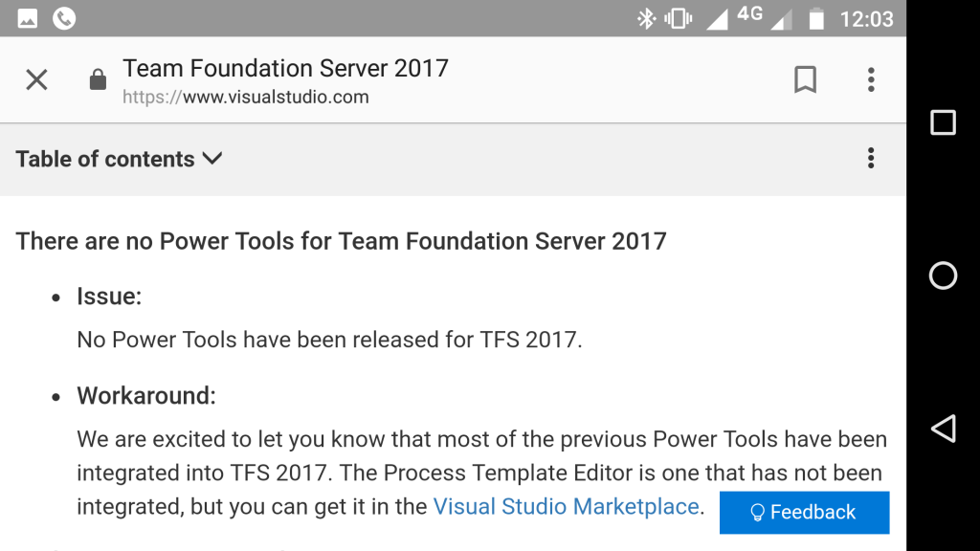This screenshot has height=551, width=980.
Task: Tap the Android home circle button
Action: (x=943, y=275)
